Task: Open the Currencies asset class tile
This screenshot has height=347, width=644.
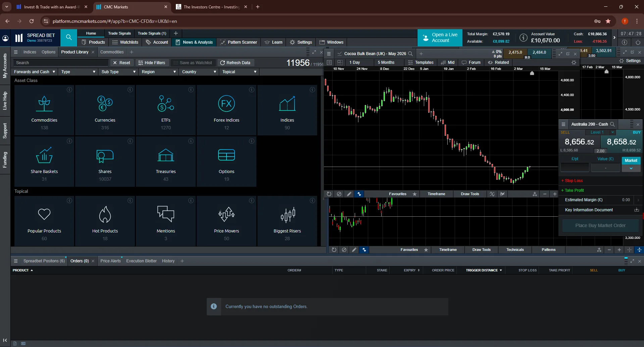Action: click(x=105, y=110)
